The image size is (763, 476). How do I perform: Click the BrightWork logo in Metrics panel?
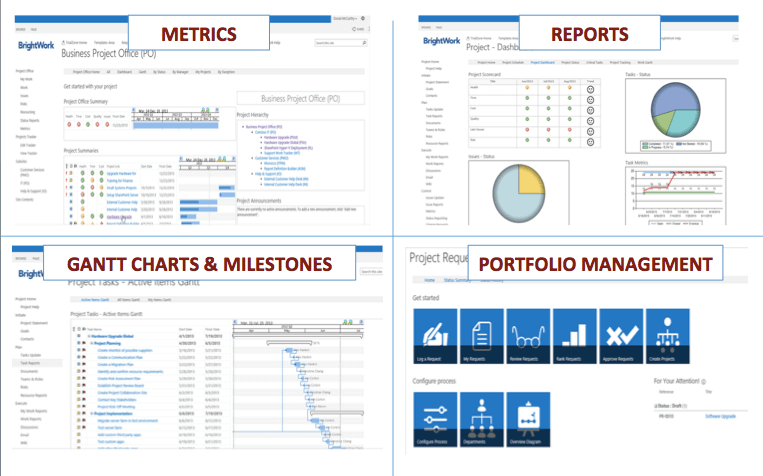[36, 45]
